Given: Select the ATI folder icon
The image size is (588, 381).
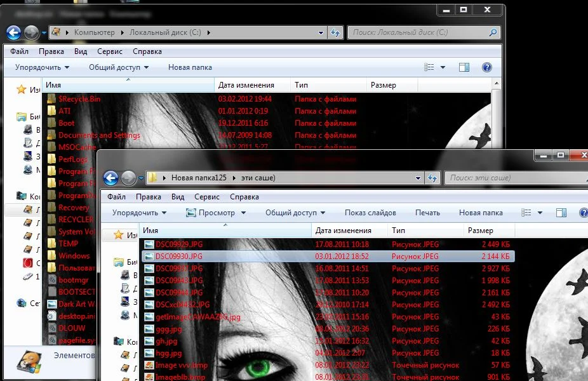Looking at the screenshot, I should pos(51,111).
